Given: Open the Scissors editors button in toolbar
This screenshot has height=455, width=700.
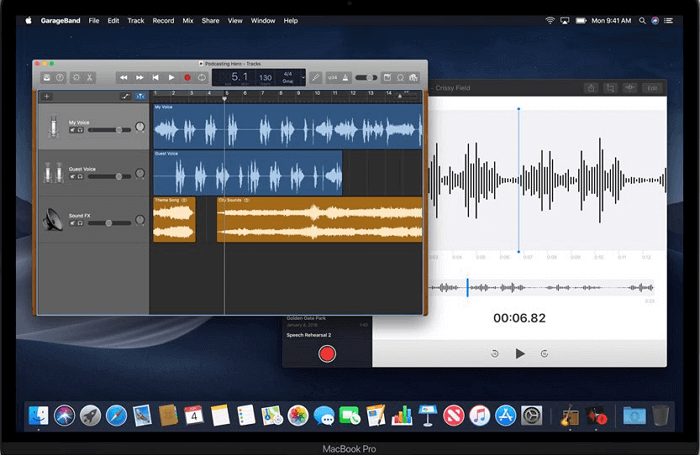Looking at the screenshot, I should click(x=89, y=77).
